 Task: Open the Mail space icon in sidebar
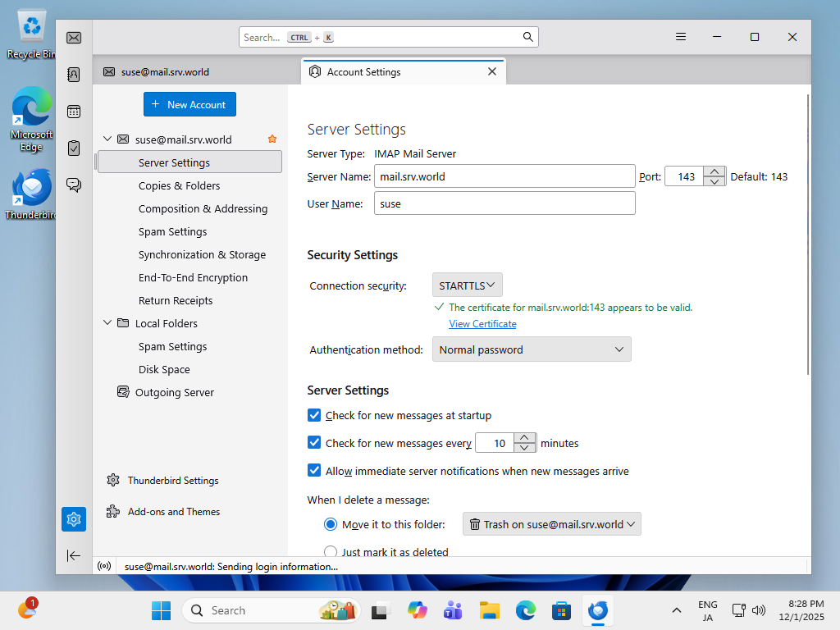click(x=74, y=38)
